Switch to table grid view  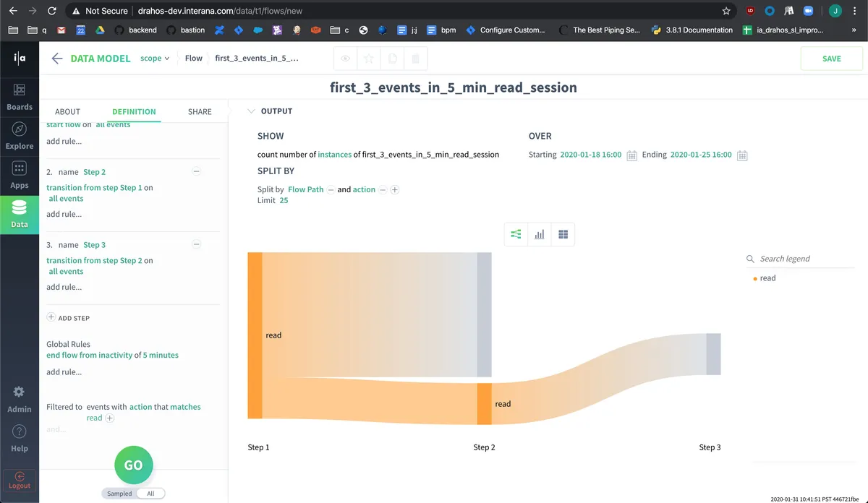coord(563,234)
